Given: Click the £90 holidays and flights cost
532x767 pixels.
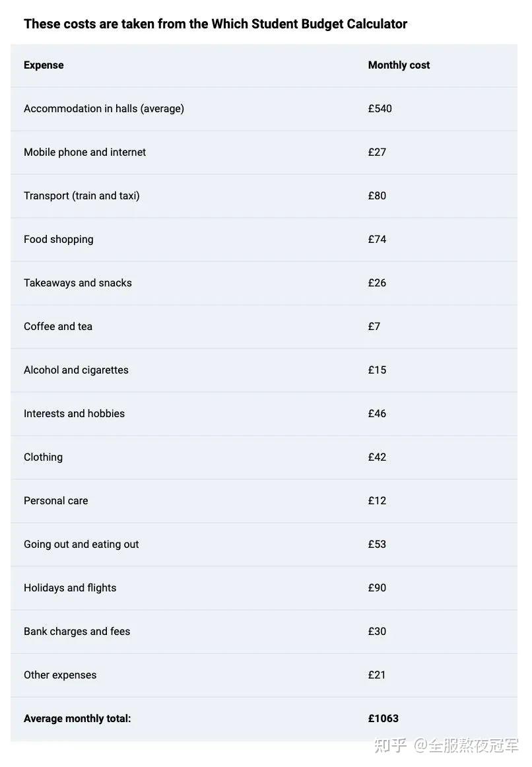Looking at the screenshot, I should (x=377, y=587).
